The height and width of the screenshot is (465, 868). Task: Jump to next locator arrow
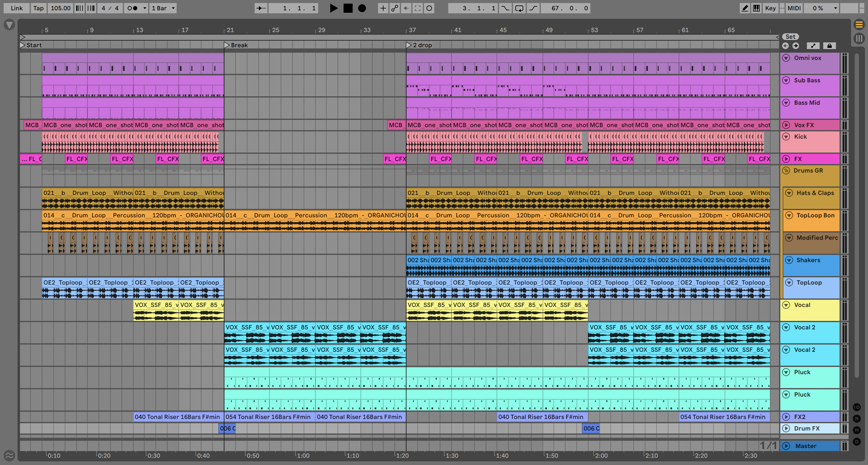click(796, 45)
